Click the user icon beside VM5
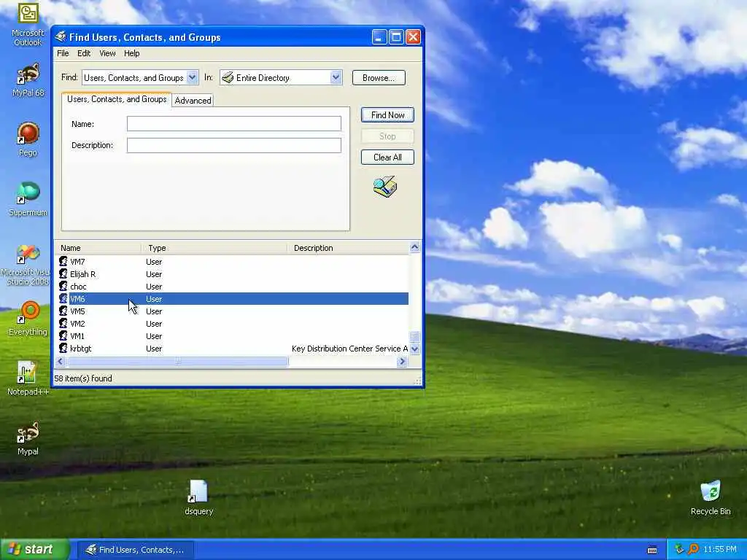The width and height of the screenshot is (747, 560). (63, 311)
